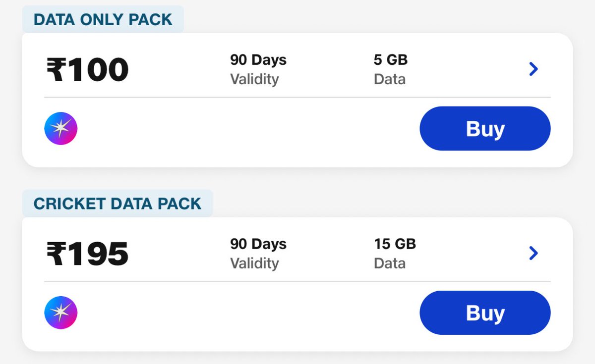
Task: Tap empty space beside the ₹100 pack's star icon
Action: (248, 129)
